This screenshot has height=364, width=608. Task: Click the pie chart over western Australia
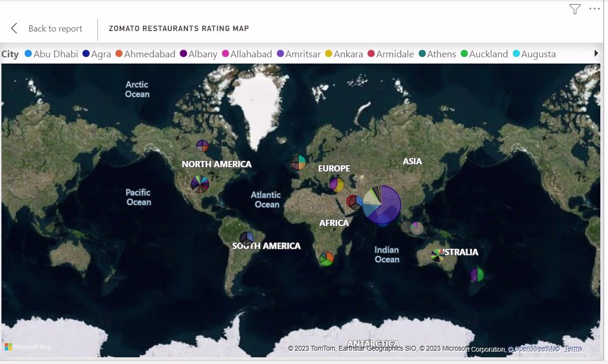[x=437, y=255]
